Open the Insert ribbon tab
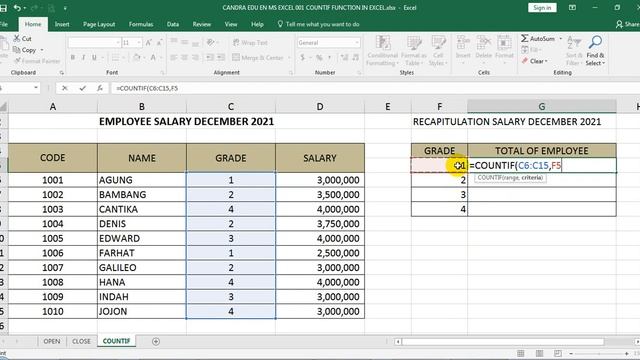The height and width of the screenshot is (360, 640). tap(62, 24)
